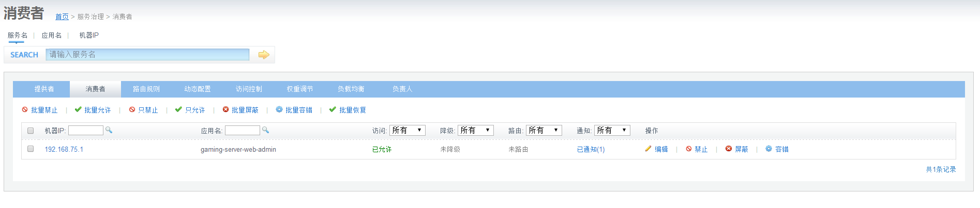
Task: Check the checkbox for row 192.168.75.1
Action: click(x=31, y=149)
